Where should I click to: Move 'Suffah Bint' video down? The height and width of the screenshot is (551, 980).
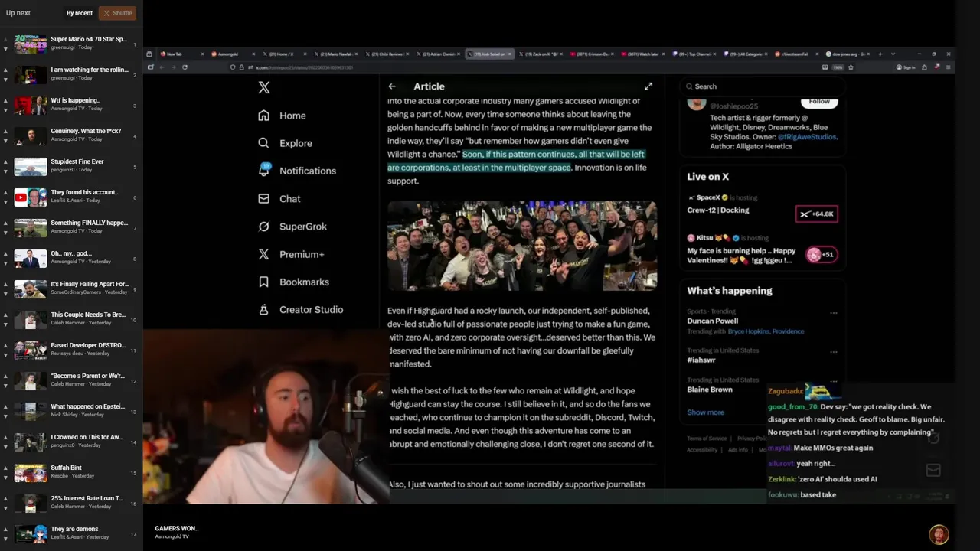[5, 478]
